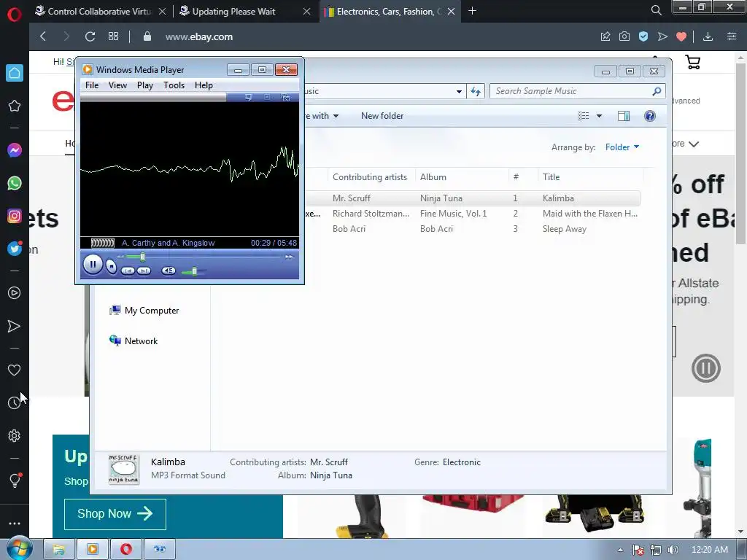
Task: Open Messenger in the Opera sidebar
Action: [x=15, y=150]
